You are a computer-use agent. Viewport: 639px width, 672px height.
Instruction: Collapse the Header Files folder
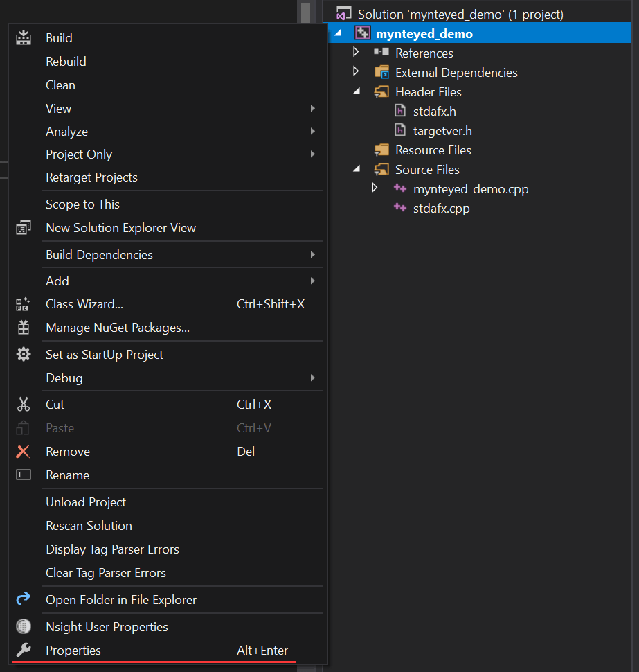click(357, 91)
